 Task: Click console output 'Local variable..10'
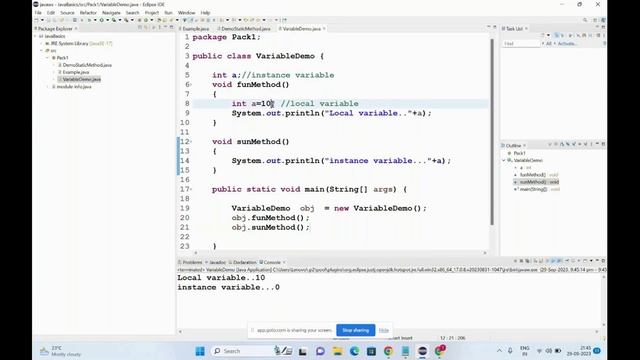click(221, 278)
